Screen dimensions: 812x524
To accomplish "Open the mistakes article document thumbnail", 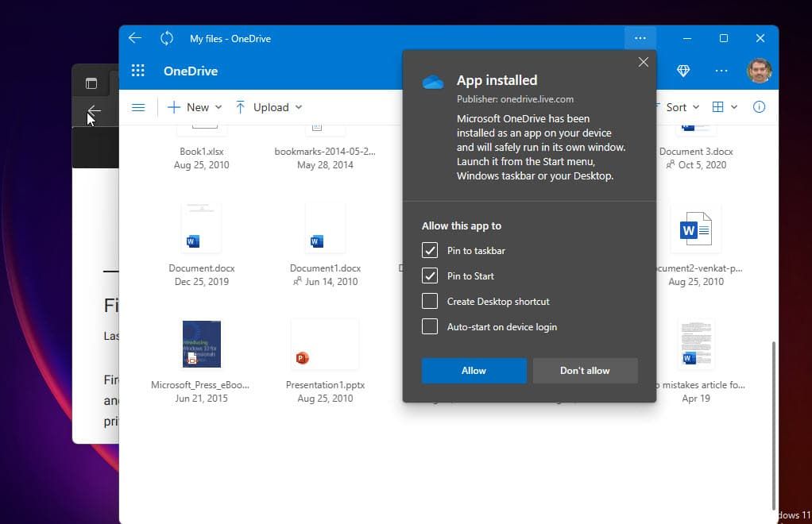I will pos(696,344).
